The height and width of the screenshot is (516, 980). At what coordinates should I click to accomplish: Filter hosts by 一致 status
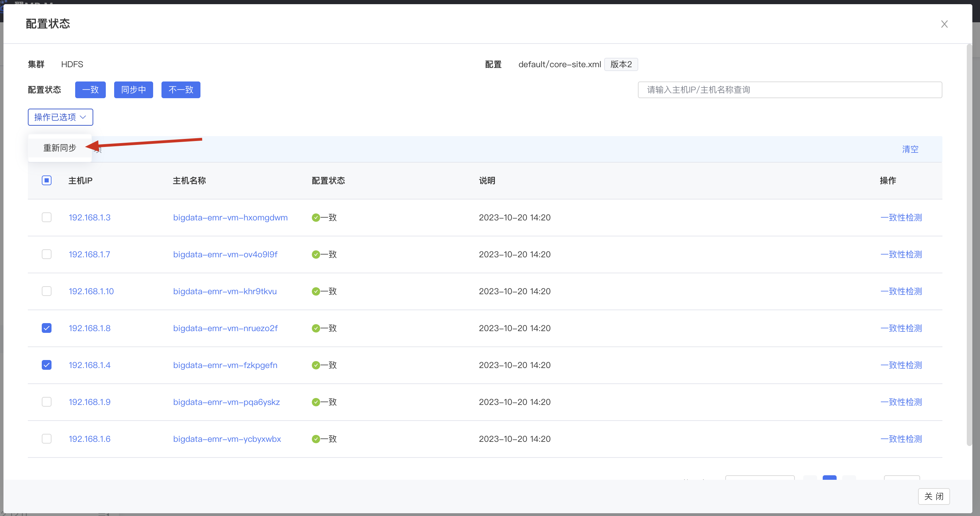tap(90, 90)
